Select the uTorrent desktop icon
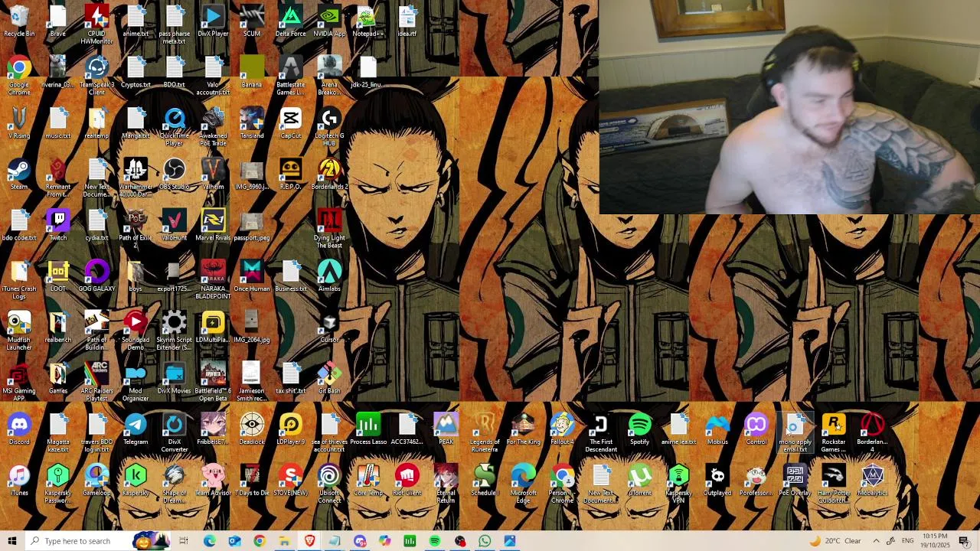The image size is (980, 551). coord(640,480)
